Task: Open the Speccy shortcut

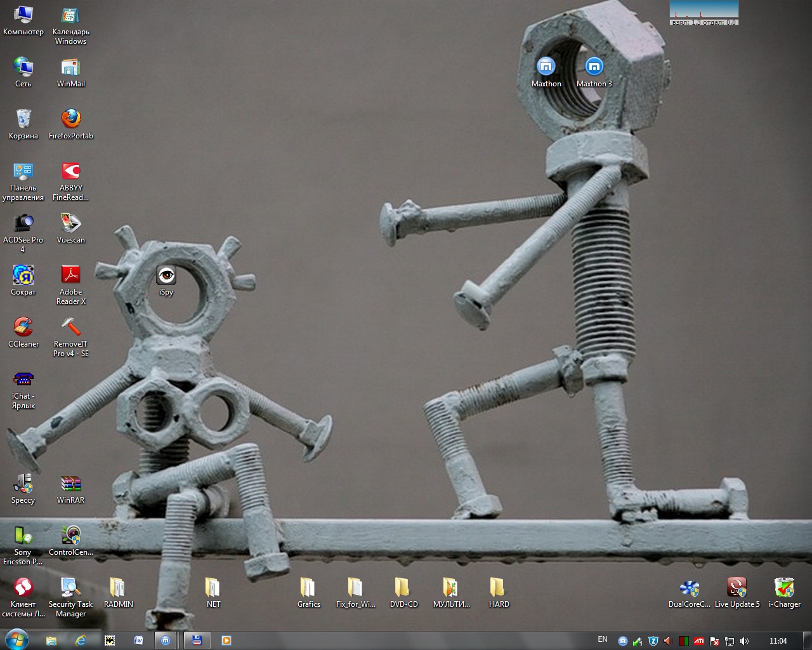Action: coord(23,484)
